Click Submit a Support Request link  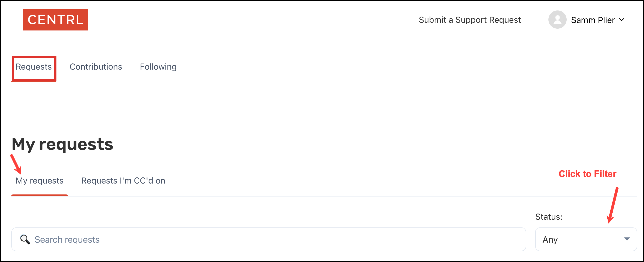pyautogui.click(x=470, y=20)
